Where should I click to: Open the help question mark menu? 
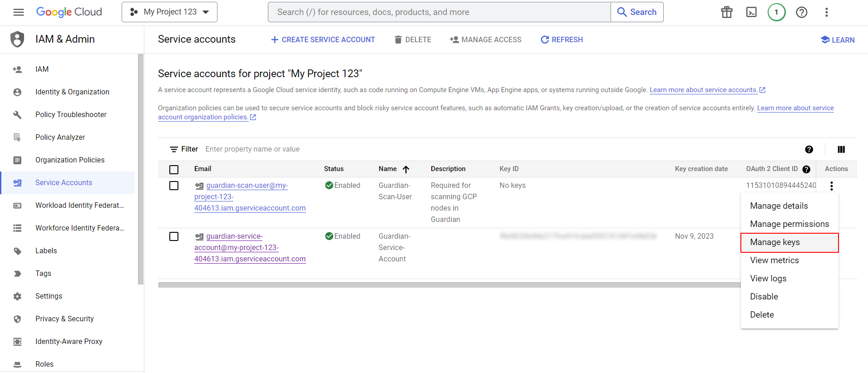(802, 12)
